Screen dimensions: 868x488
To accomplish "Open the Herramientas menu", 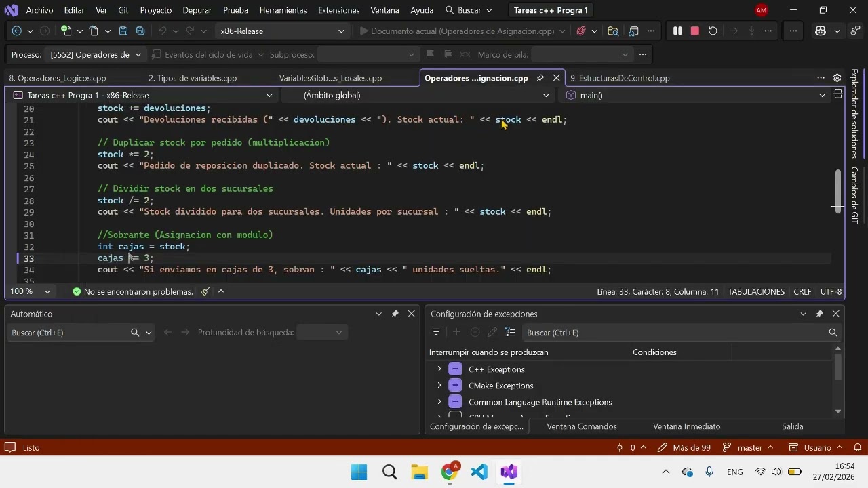I will coord(283,10).
